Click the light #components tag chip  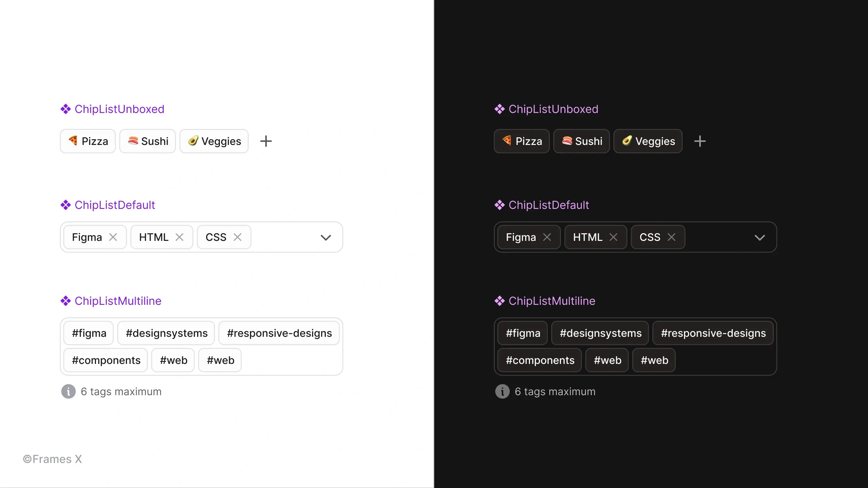pos(106,360)
